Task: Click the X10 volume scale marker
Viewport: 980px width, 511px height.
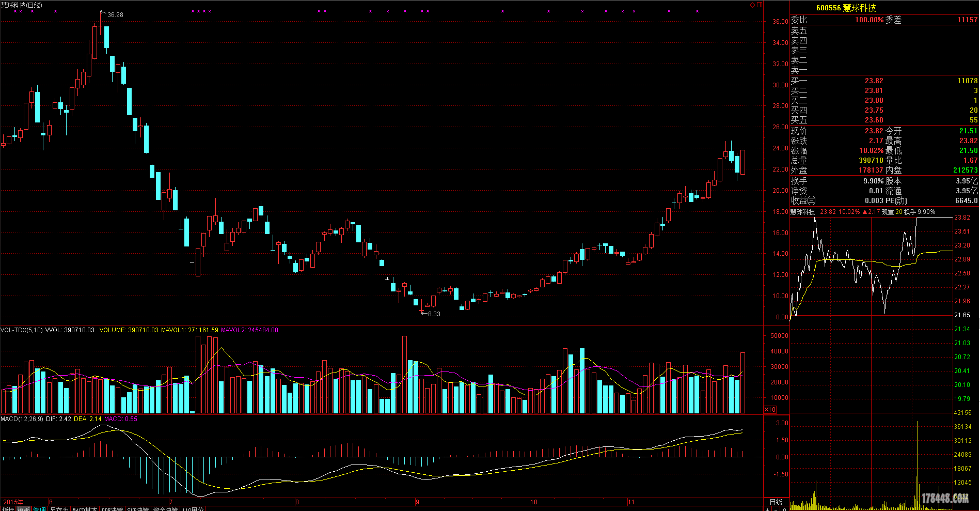Action: (770, 409)
